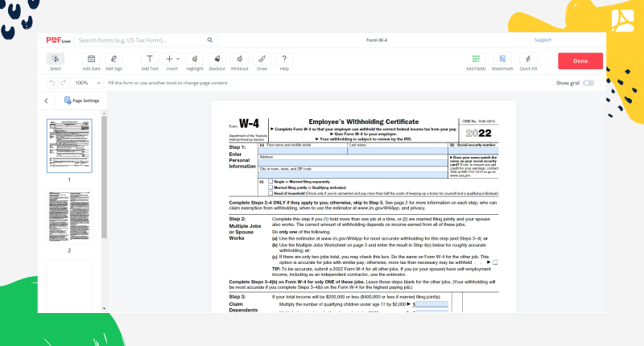The width and height of the screenshot is (644, 346).
Task: Click the Last name field
Action: click(398, 150)
